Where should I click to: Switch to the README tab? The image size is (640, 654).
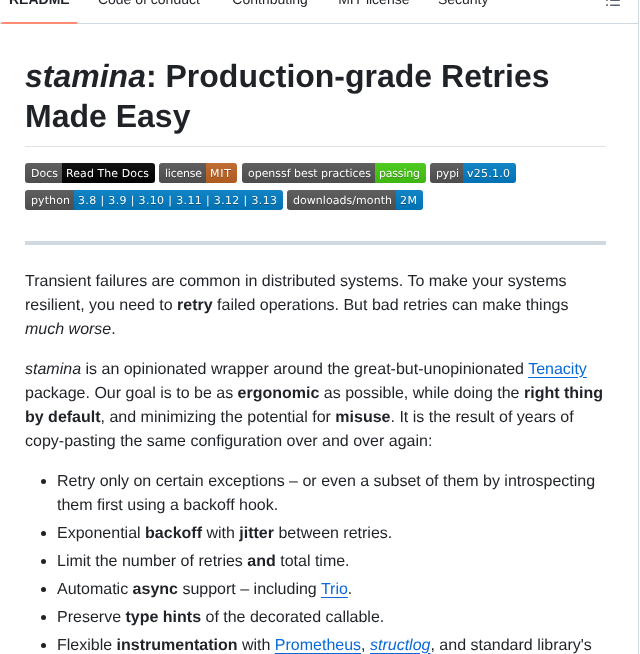tap(39, 3)
